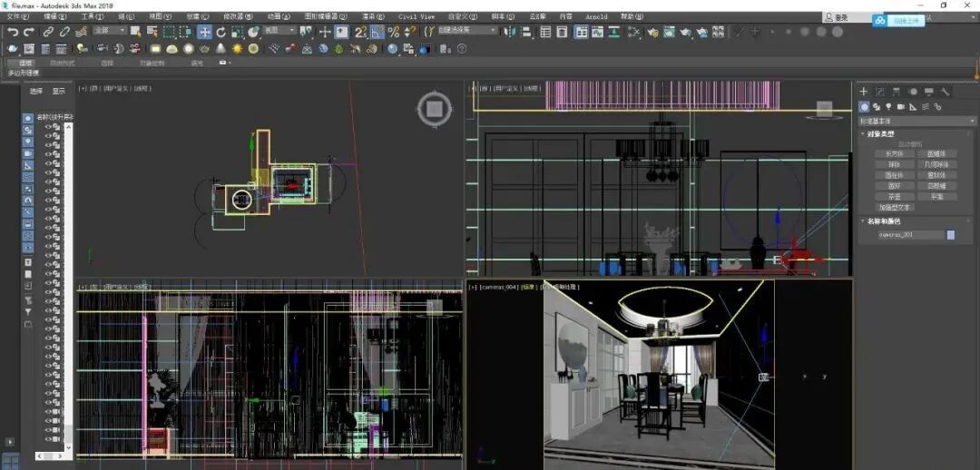This screenshot has width=980, height=470.
Task: Open the 工具 menu
Action: [93, 17]
